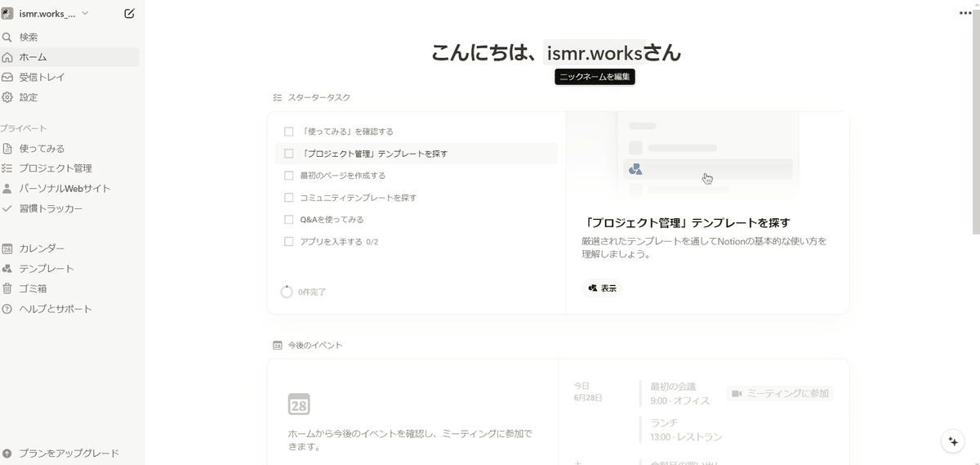Select the 最初の会議 event
Image resolution: width=980 pixels, height=465 pixels.
coord(679,394)
